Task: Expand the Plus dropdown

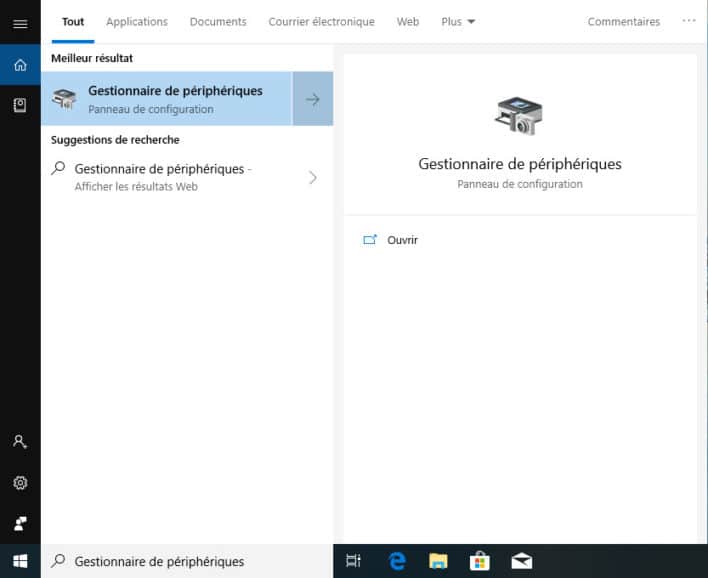Action: pos(458,22)
